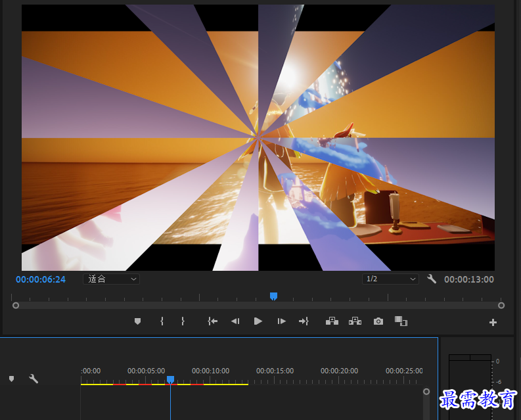Click the current timecode 00:00:06:24
This screenshot has width=521, height=420.
41,279
